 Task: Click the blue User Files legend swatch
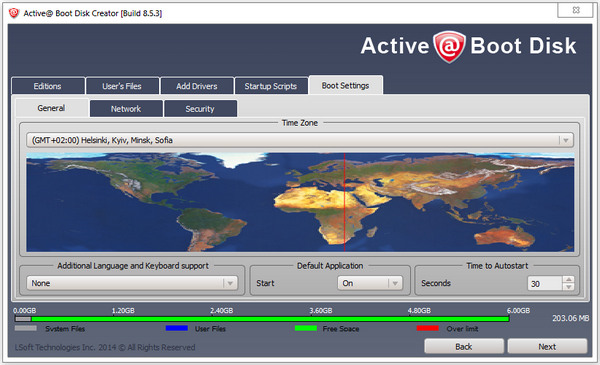[176, 328]
